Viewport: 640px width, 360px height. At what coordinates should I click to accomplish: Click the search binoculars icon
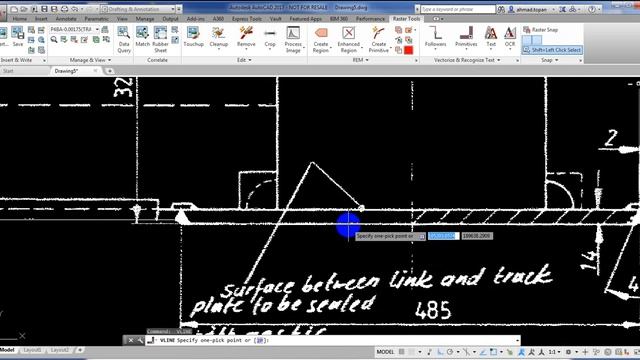pos(501,9)
